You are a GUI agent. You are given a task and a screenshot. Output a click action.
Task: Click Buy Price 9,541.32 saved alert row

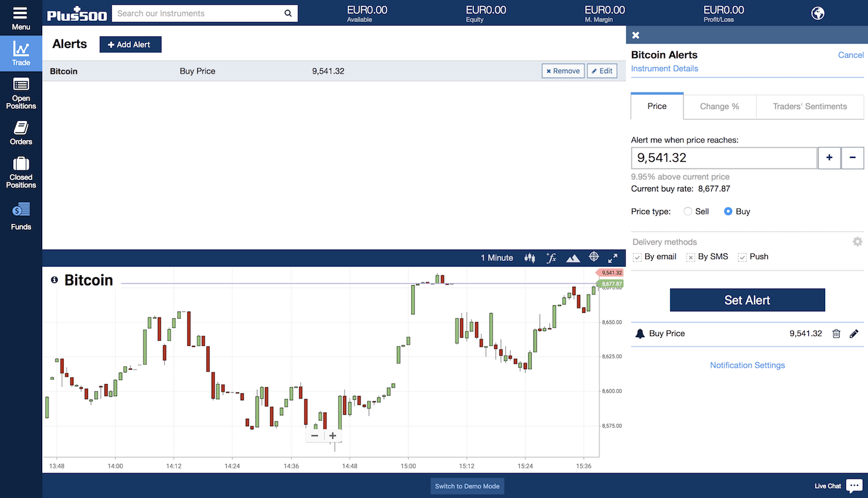(747, 334)
